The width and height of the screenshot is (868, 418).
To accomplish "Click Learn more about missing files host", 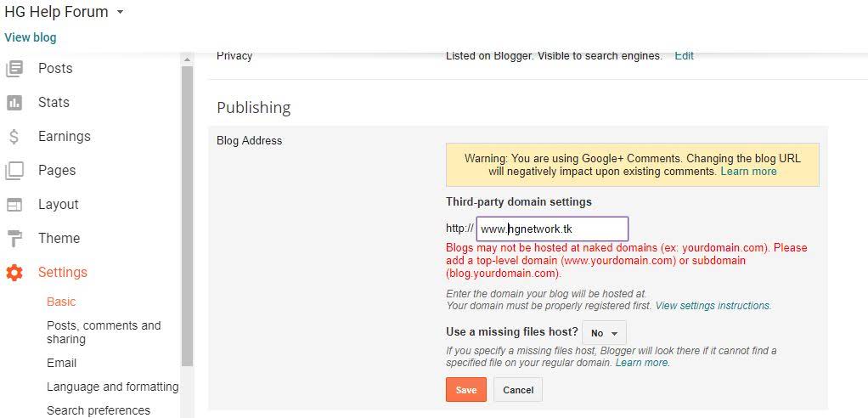I will [x=641, y=363].
